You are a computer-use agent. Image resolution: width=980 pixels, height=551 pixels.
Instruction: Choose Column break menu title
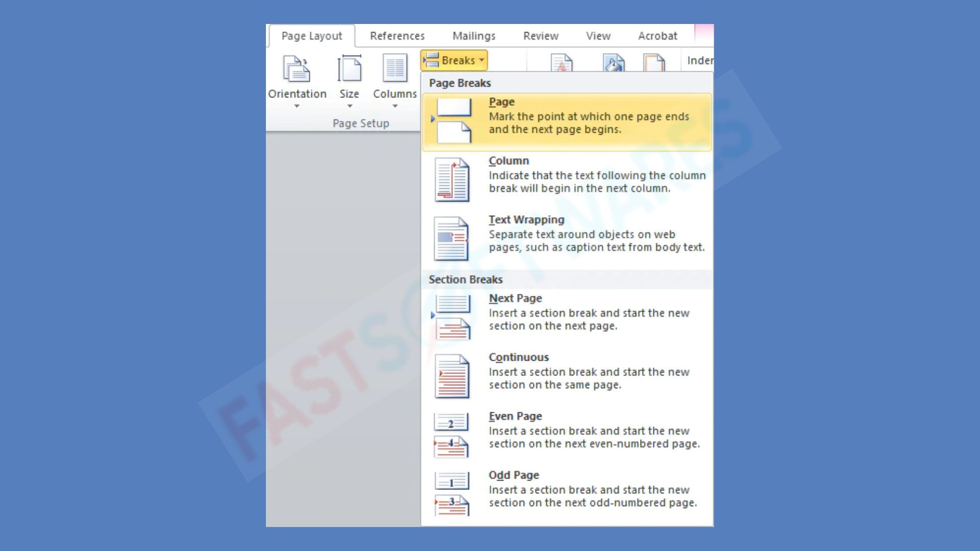click(x=508, y=161)
